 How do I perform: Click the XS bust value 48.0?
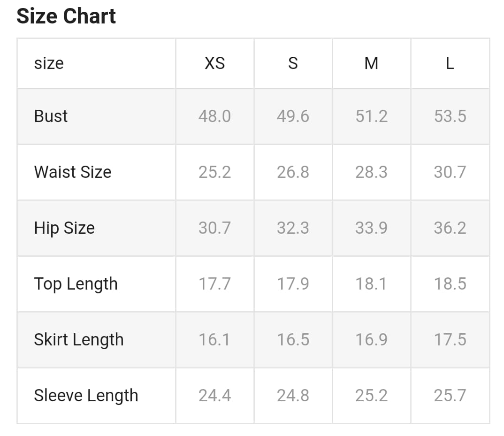[x=214, y=116]
